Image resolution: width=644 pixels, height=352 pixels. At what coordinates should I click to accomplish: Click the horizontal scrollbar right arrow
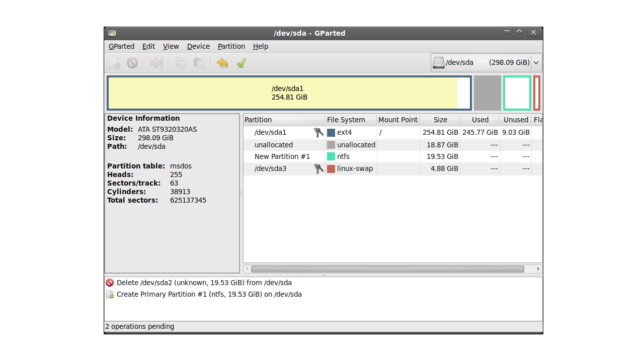538,269
